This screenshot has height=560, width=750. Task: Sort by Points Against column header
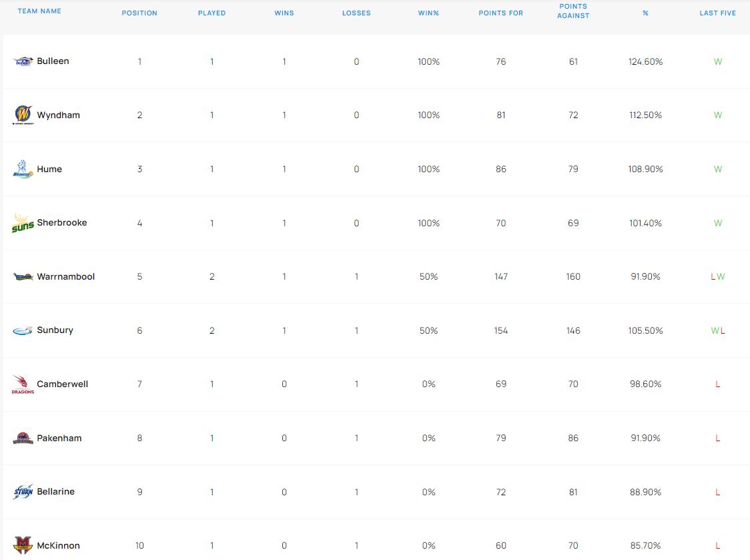click(573, 11)
